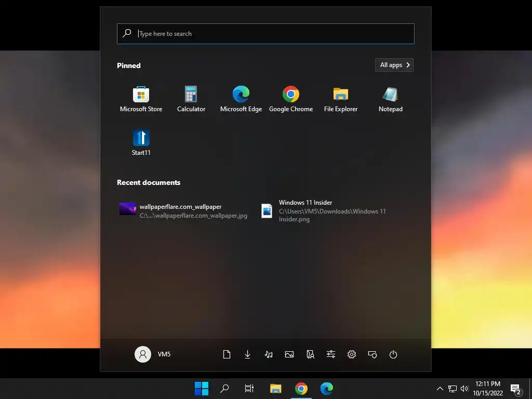This screenshot has width=532, height=399.
Task: Open Settings gear icon in Start menu
Action: click(352, 354)
